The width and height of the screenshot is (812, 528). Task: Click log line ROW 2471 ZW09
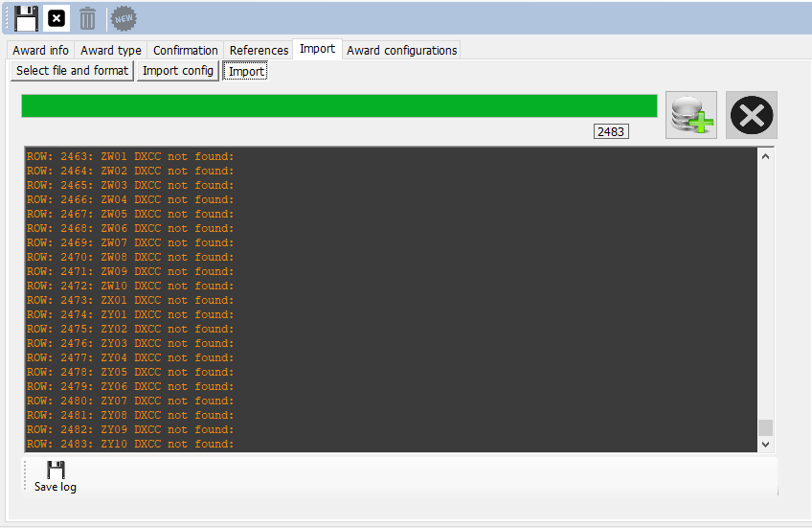click(x=130, y=271)
